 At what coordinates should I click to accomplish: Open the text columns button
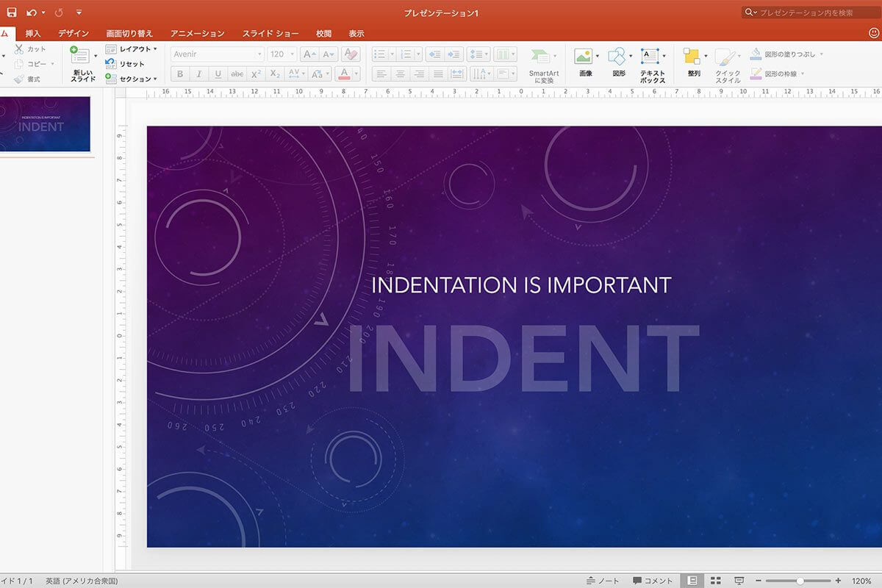(505, 54)
